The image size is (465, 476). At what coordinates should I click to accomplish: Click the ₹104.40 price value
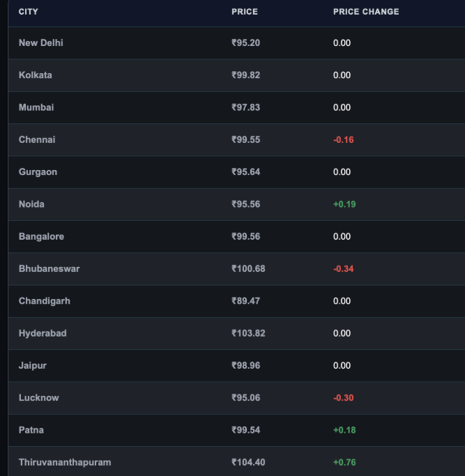pyautogui.click(x=248, y=462)
